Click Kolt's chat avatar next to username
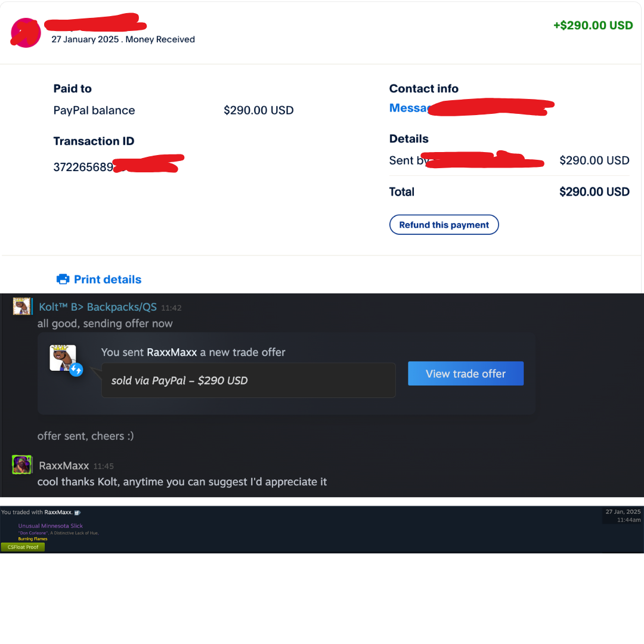Screen dimensions: 644x644 pos(22,306)
